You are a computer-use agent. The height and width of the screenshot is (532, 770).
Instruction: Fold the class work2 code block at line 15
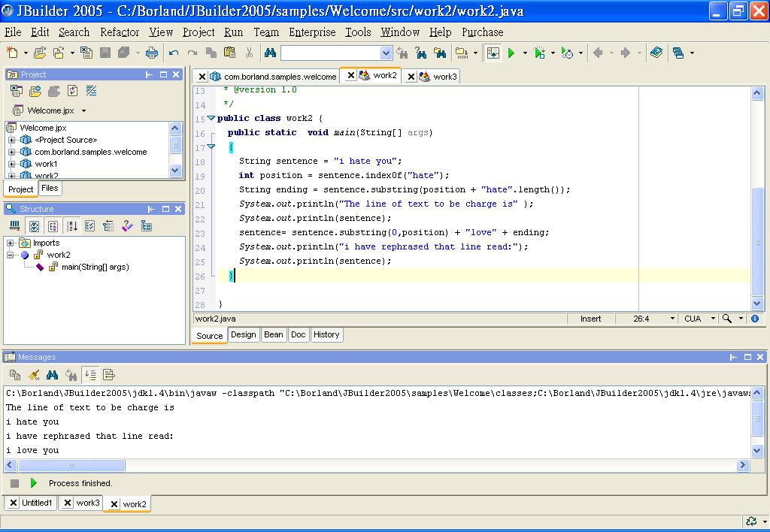tap(211, 118)
